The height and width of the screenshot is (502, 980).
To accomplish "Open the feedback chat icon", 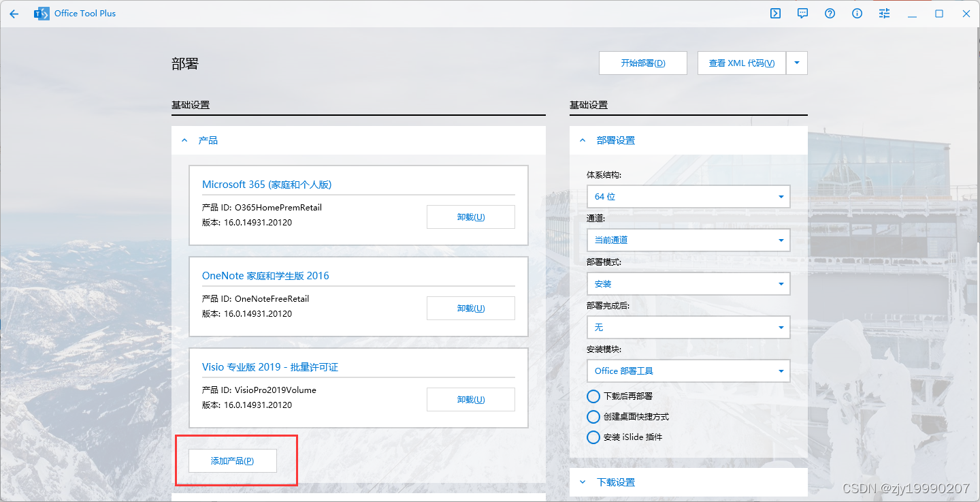I will (802, 14).
